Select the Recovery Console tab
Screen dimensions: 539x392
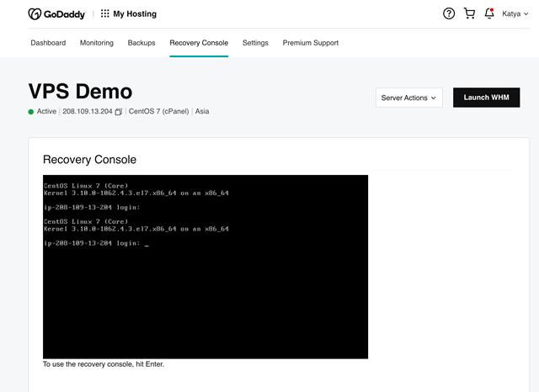[x=199, y=43]
